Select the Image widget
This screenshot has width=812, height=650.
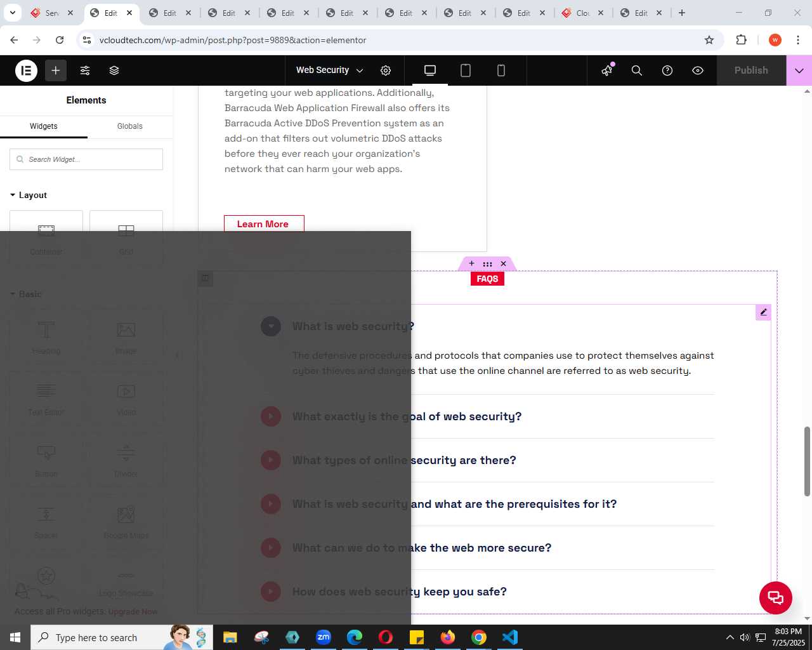pos(126,337)
